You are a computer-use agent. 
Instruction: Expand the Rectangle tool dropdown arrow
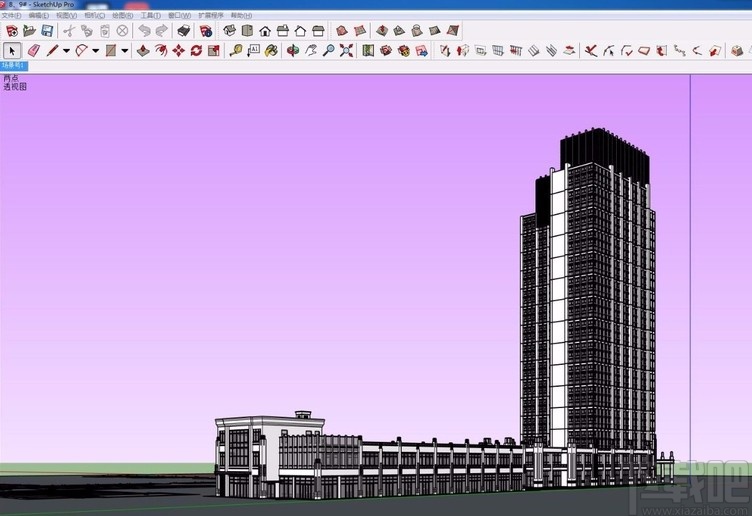pyautogui.click(x=125, y=50)
